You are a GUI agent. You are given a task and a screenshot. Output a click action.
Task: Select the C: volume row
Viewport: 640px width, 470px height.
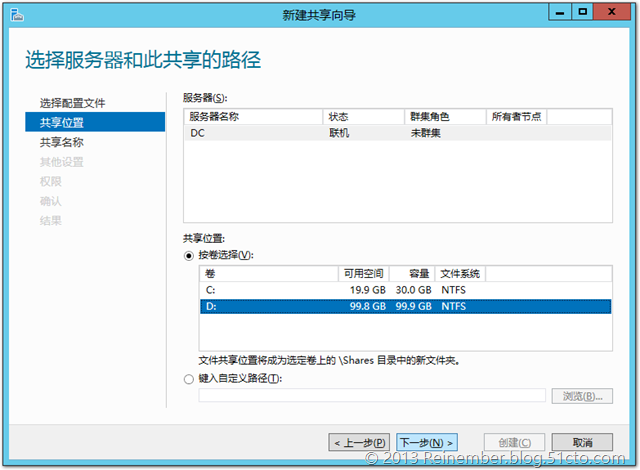[405, 290]
